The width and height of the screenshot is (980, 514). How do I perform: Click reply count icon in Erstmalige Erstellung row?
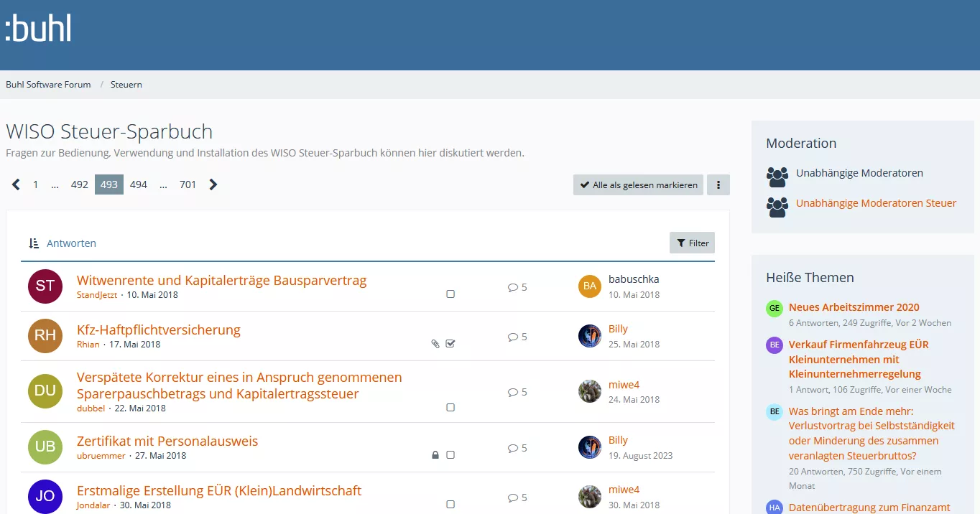click(513, 497)
